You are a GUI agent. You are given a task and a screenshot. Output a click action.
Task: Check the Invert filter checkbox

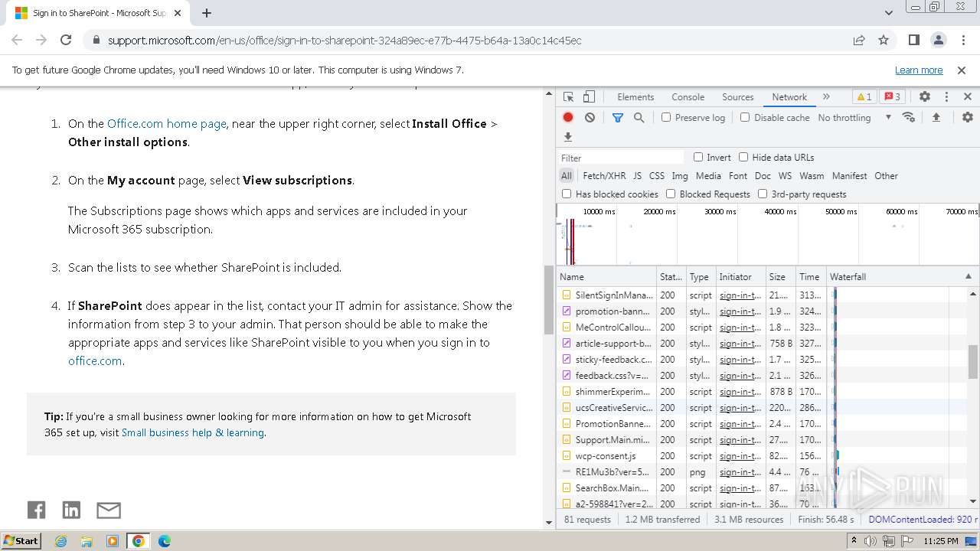698,157
